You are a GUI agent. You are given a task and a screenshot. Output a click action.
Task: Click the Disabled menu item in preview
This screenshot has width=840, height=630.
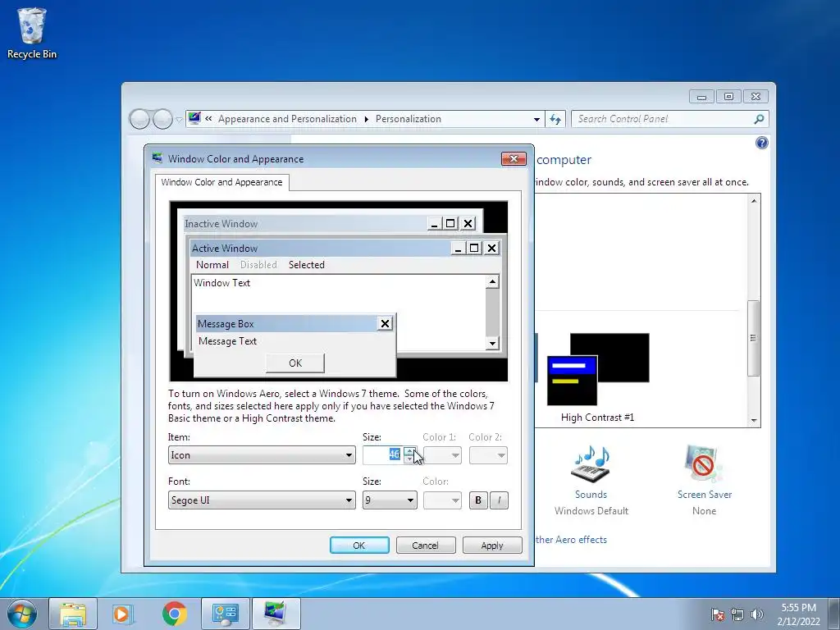pos(258,265)
